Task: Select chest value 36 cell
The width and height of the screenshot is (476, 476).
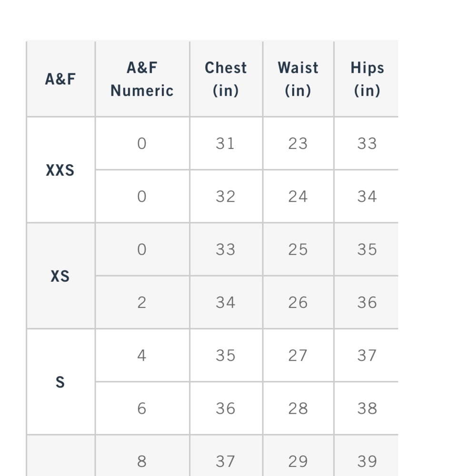Action: click(226, 408)
